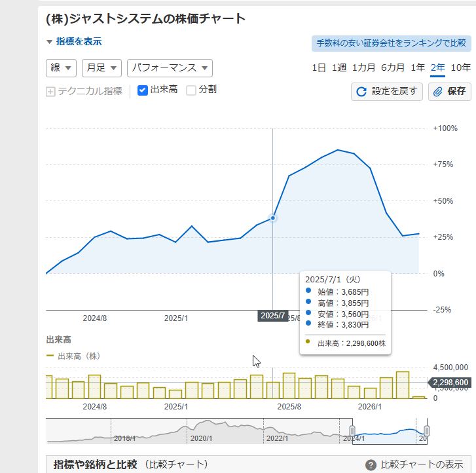Open the 月足 interval dropdown
The height and width of the screenshot is (473, 476).
(101, 67)
